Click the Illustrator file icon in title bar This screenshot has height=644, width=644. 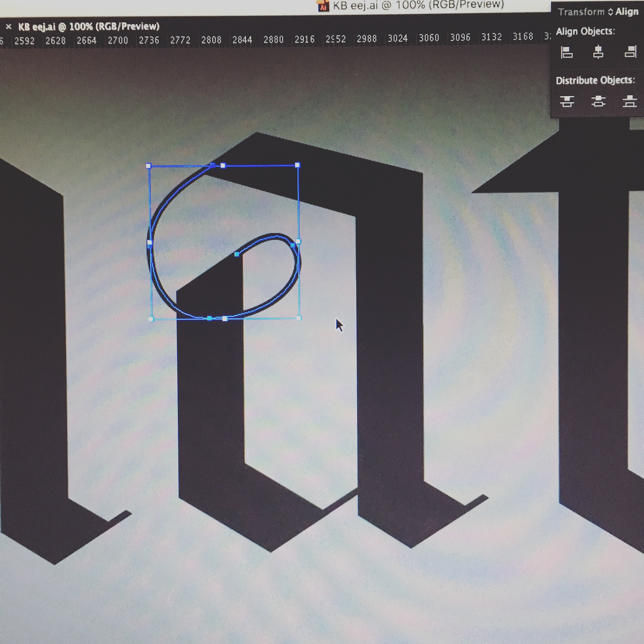(323, 6)
